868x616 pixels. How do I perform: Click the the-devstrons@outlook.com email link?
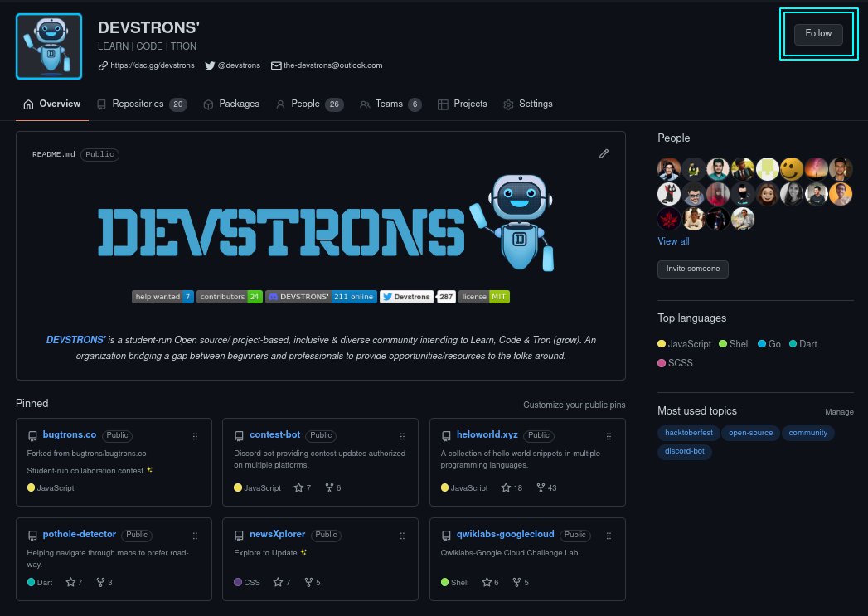coord(327,65)
